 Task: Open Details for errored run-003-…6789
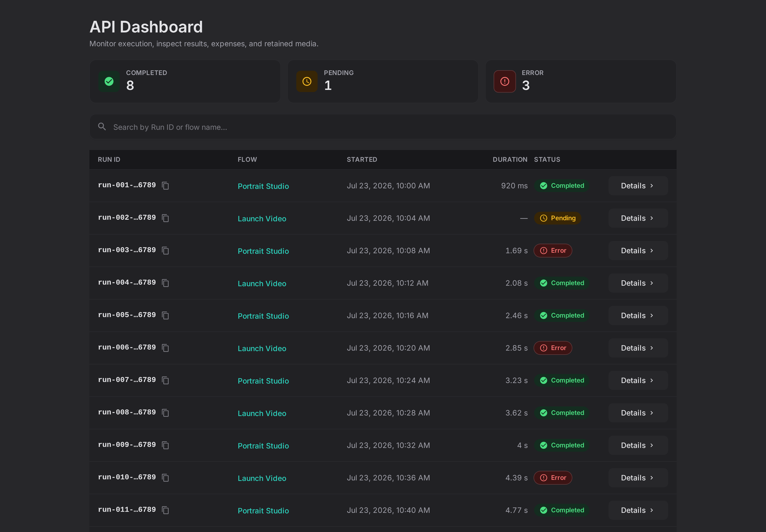pos(638,250)
